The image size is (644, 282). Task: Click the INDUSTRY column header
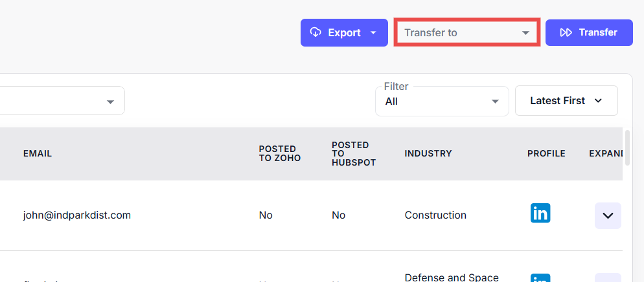tap(428, 153)
